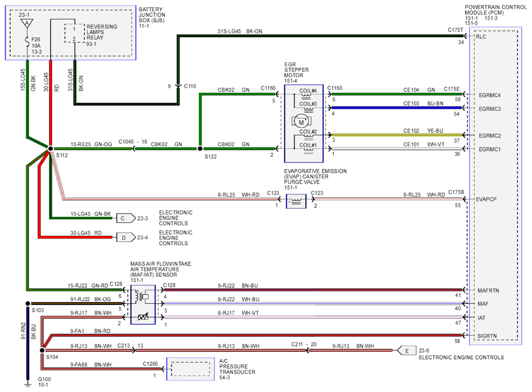
Task: Click the D reference arrow to 23-4
Action: pyautogui.click(x=126, y=238)
